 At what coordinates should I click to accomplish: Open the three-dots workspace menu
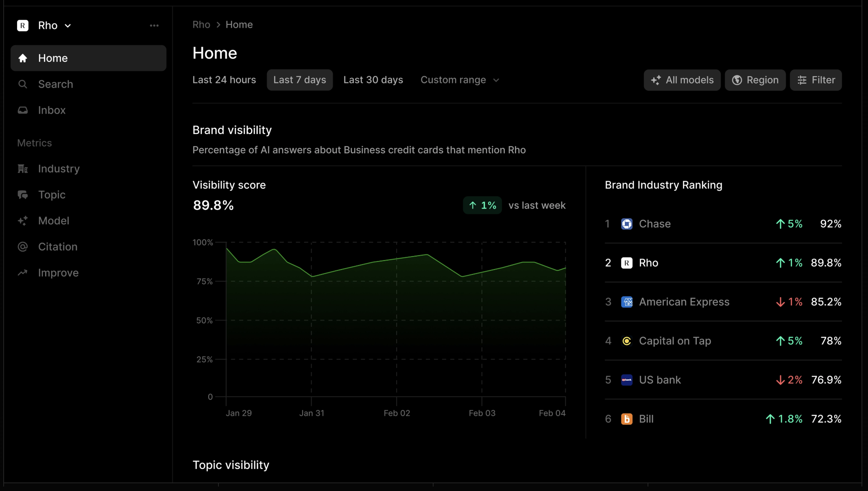tap(154, 26)
